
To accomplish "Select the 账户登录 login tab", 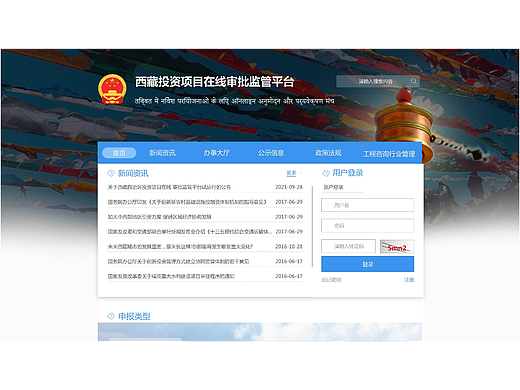I will pyautogui.click(x=333, y=187).
